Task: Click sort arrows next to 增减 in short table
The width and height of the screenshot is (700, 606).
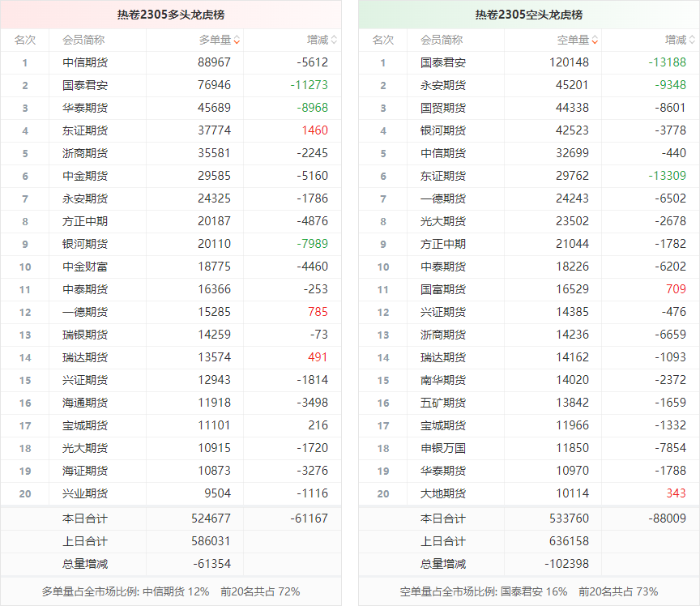Action: tap(692, 40)
